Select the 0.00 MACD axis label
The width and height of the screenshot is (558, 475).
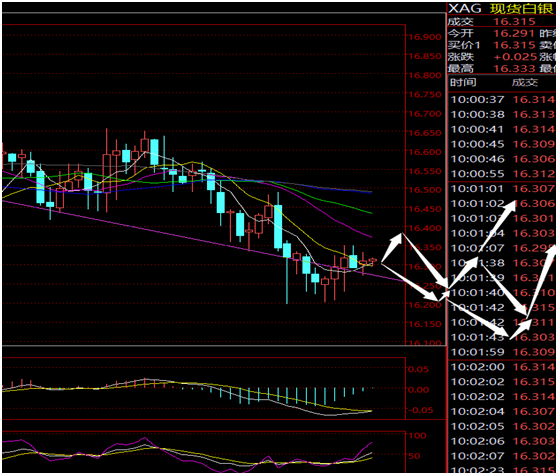tap(418, 390)
